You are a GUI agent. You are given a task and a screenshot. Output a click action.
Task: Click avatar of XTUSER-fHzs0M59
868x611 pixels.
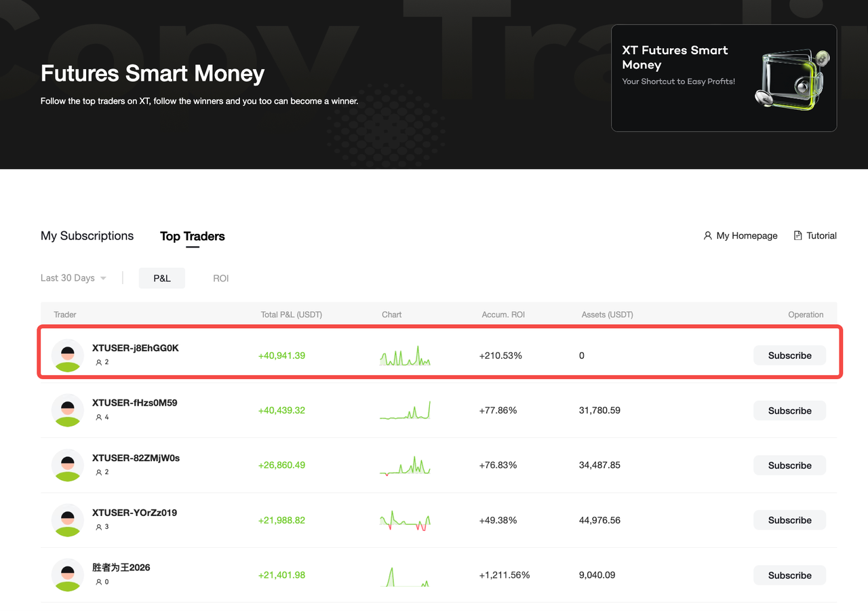(68, 410)
